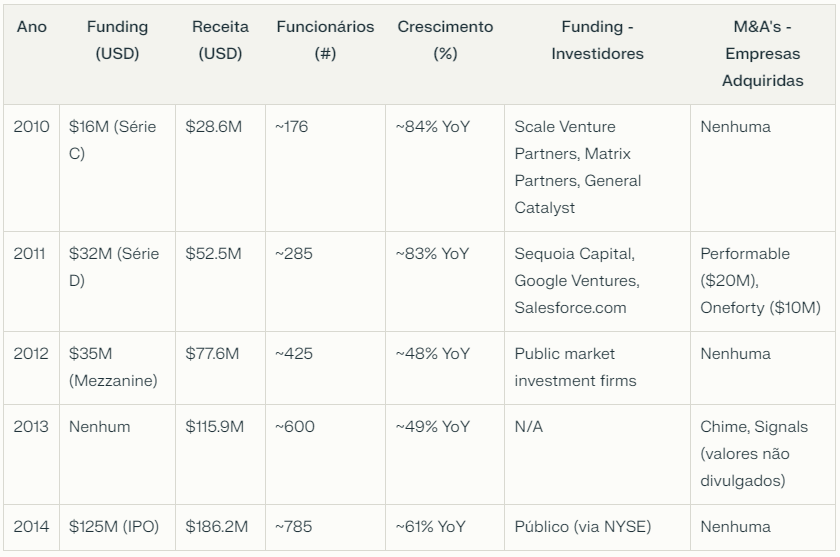The height and width of the screenshot is (557, 840).
Task: Click the Funcionários (#) column header
Action: pos(325,40)
